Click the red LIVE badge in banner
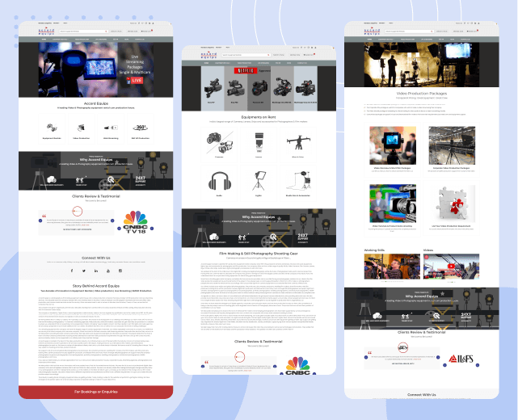Screen dimensions: 518x420 coord(137,80)
